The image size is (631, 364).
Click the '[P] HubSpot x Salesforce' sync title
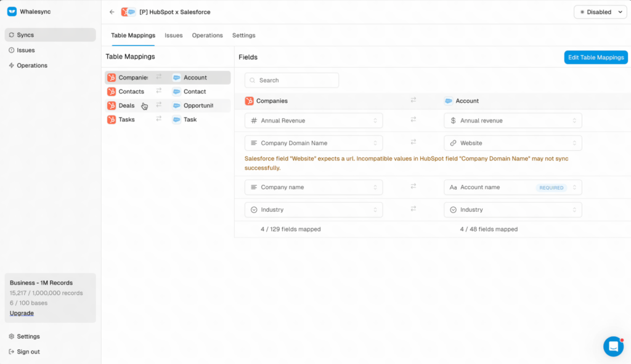(175, 12)
